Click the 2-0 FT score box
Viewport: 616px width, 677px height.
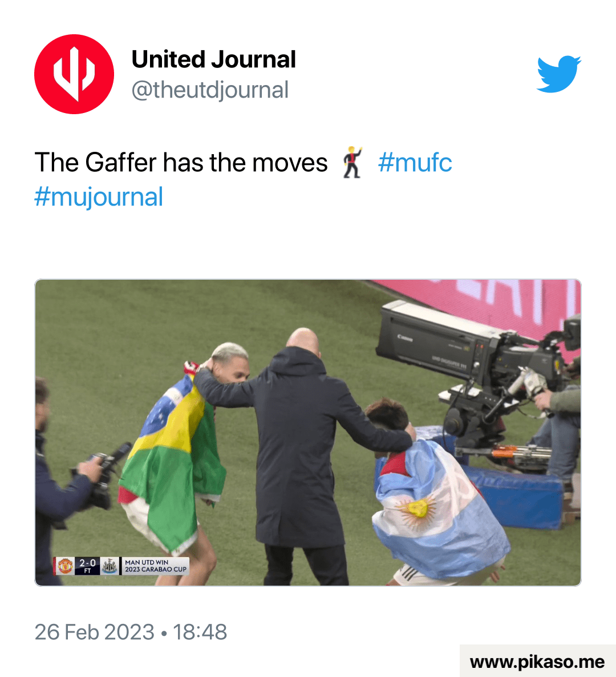click(x=88, y=566)
